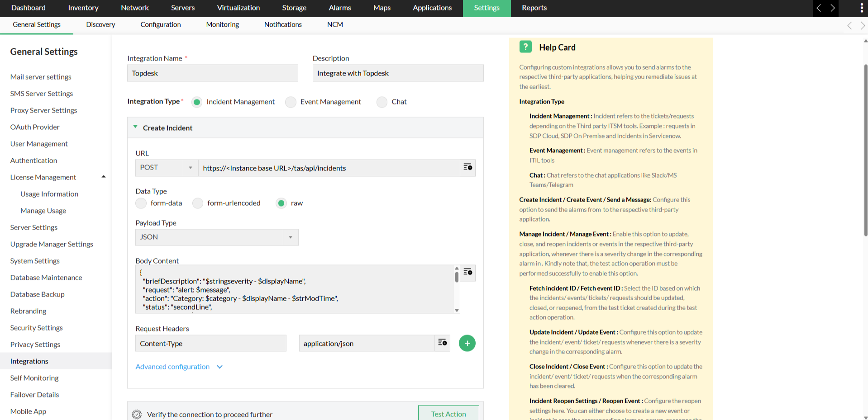Open the Reports menu
Screen dimensions: 868x420
pyautogui.click(x=534, y=8)
